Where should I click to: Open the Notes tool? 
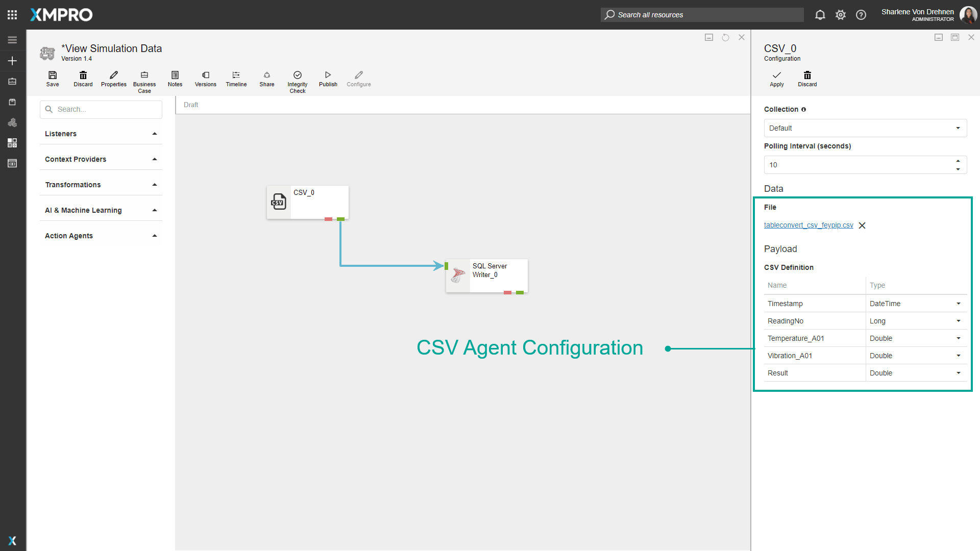tap(175, 79)
